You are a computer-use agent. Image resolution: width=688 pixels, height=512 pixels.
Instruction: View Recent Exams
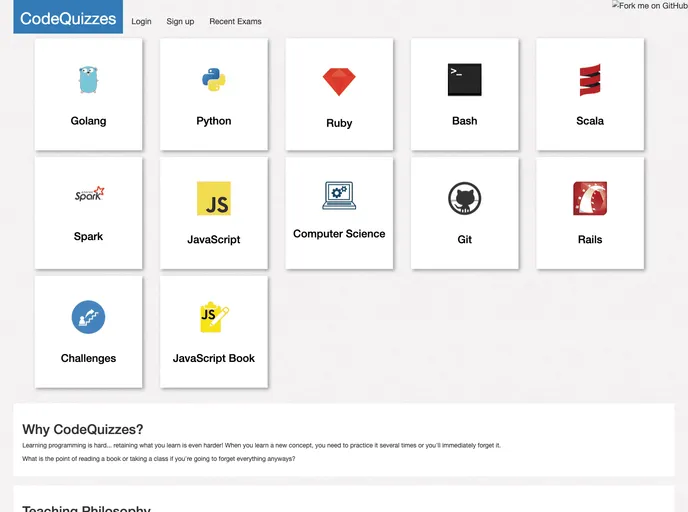tap(235, 21)
